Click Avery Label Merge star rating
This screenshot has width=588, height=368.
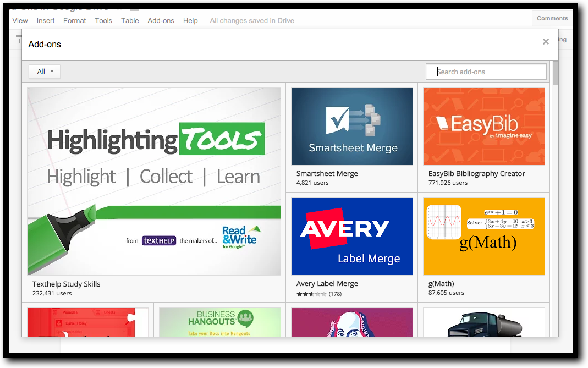pyautogui.click(x=311, y=294)
